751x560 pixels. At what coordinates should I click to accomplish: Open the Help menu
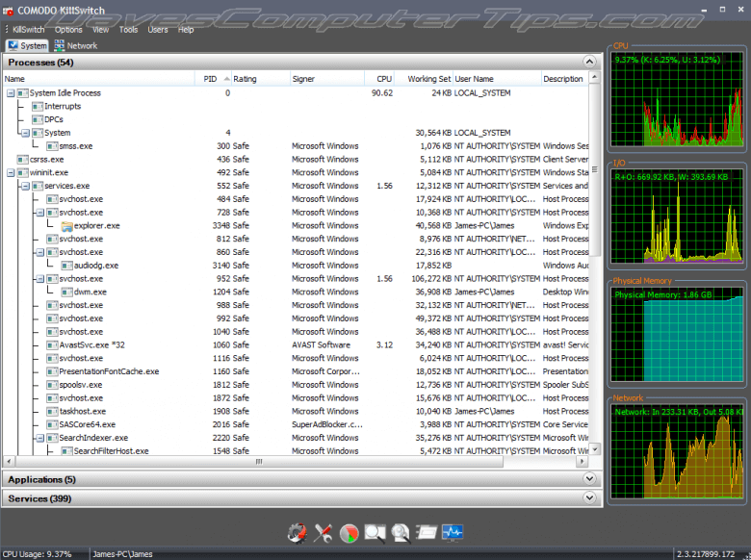tap(186, 30)
